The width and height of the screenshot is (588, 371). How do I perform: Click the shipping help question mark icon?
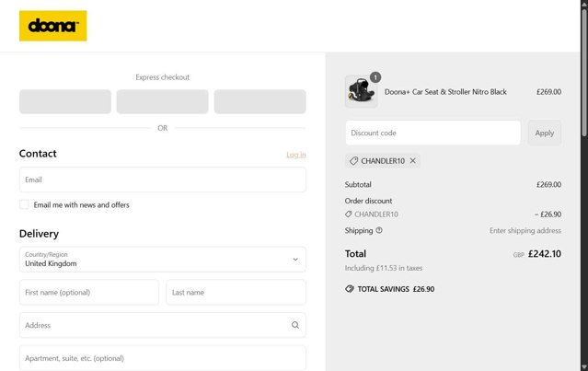click(379, 230)
